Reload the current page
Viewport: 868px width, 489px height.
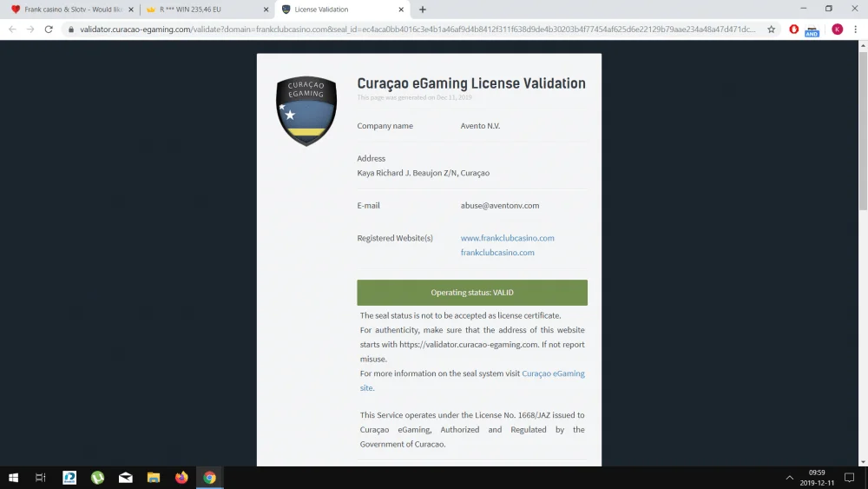[x=49, y=30]
